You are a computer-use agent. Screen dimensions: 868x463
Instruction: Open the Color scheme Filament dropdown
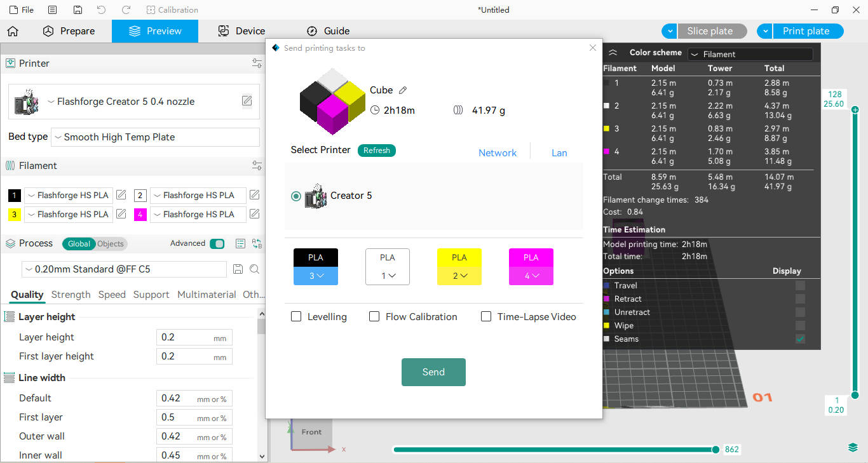(750, 55)
